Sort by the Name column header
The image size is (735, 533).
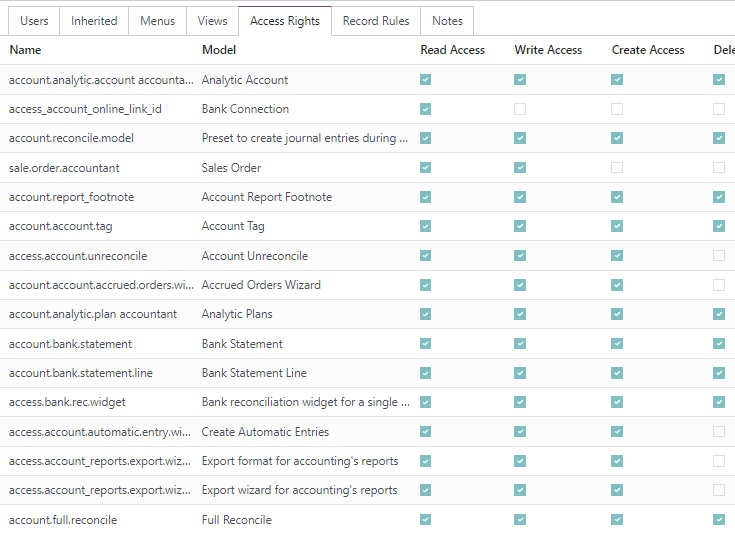tap(25, 50)
